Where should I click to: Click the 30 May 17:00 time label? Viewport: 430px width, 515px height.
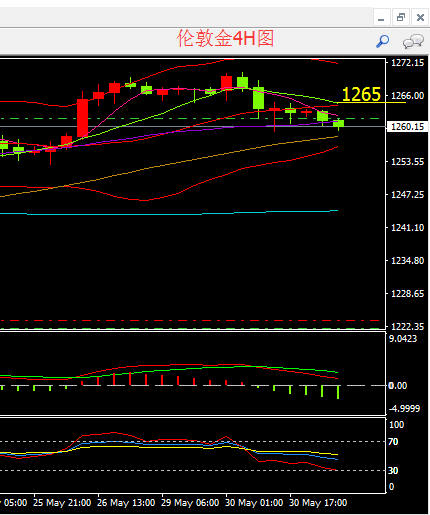pos(318,503)
